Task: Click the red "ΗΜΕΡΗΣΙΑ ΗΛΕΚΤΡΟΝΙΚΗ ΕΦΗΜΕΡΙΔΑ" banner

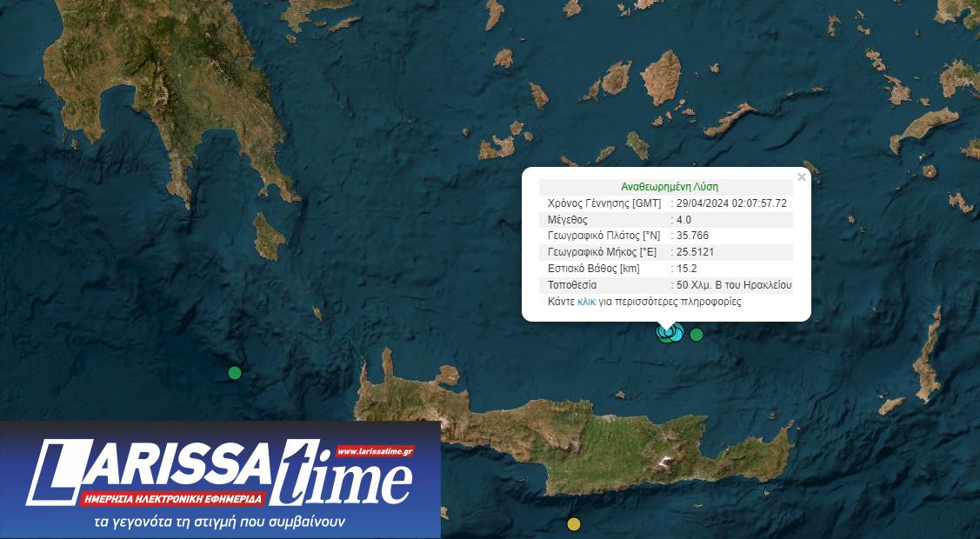Action: tap(171, 501)
